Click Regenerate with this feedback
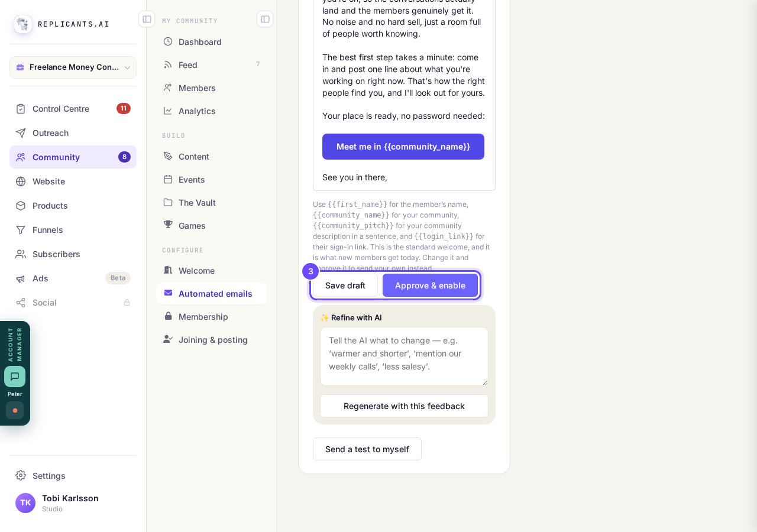This screenshot has height=532, width=757. click(x=404, y=406)
